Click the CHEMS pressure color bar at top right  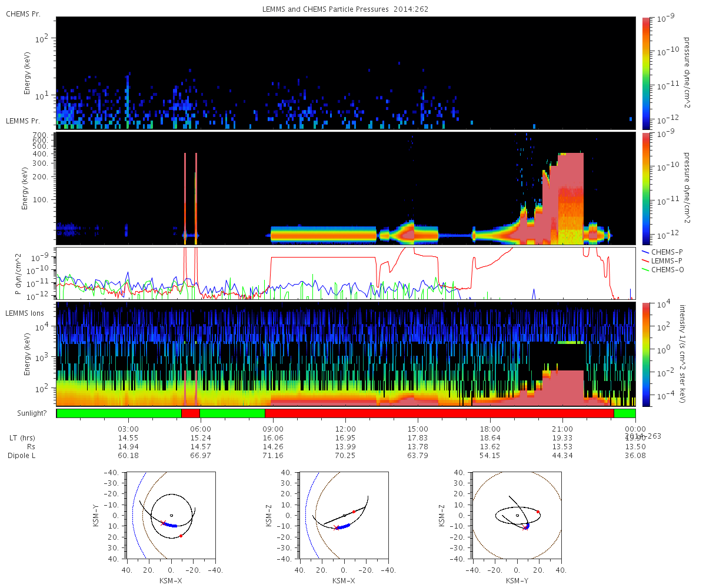647,72
